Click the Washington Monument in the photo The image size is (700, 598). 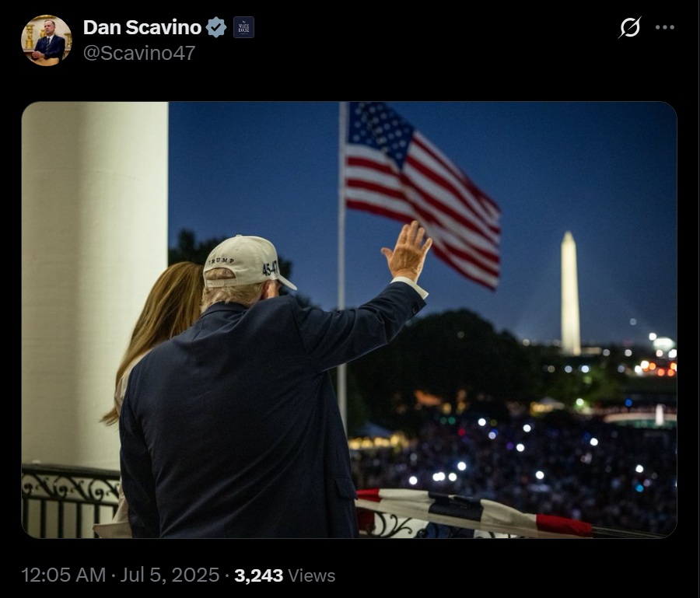[570, 293]
